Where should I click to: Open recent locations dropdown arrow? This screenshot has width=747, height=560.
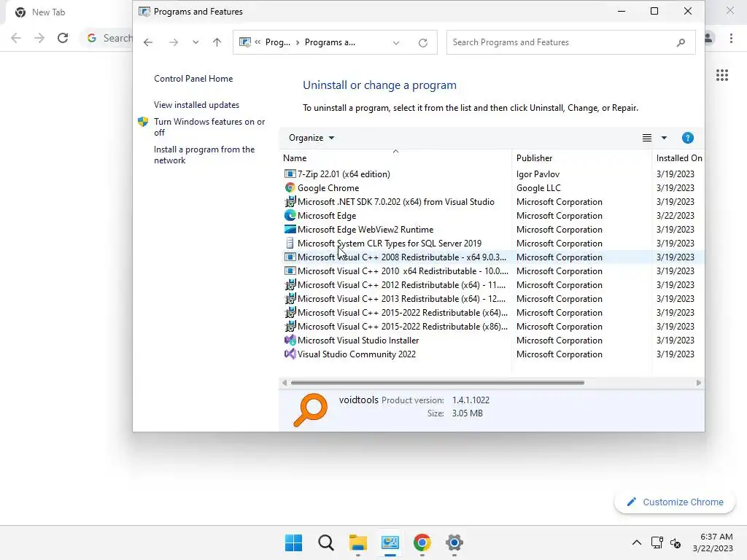196,42
